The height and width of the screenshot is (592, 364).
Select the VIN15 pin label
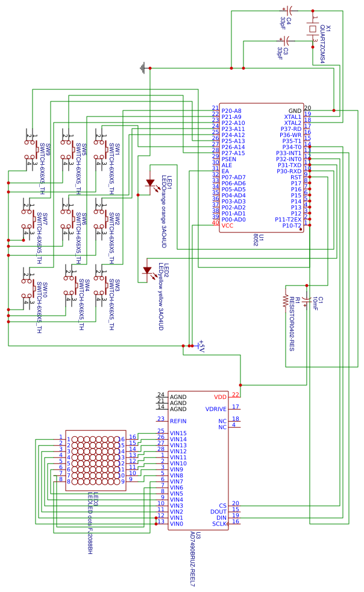click(178, 433)
